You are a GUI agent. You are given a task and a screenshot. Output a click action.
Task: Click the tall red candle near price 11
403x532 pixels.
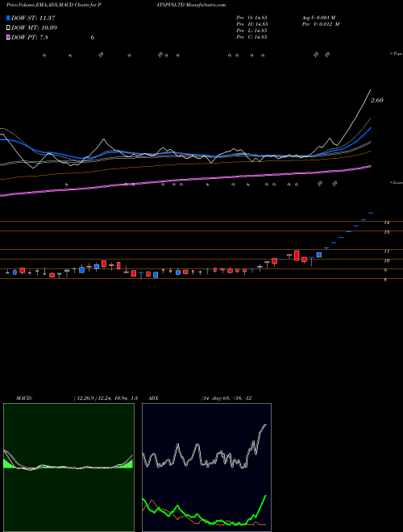(x=297, y=256)
